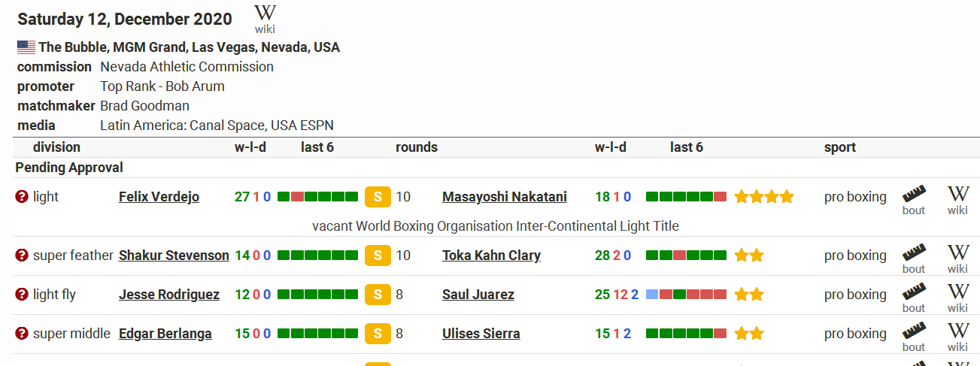Open wiki page for Verdejo vs Nakatani bout
The height and width of the screenshot is (366, 980).
tap(957, 200)
